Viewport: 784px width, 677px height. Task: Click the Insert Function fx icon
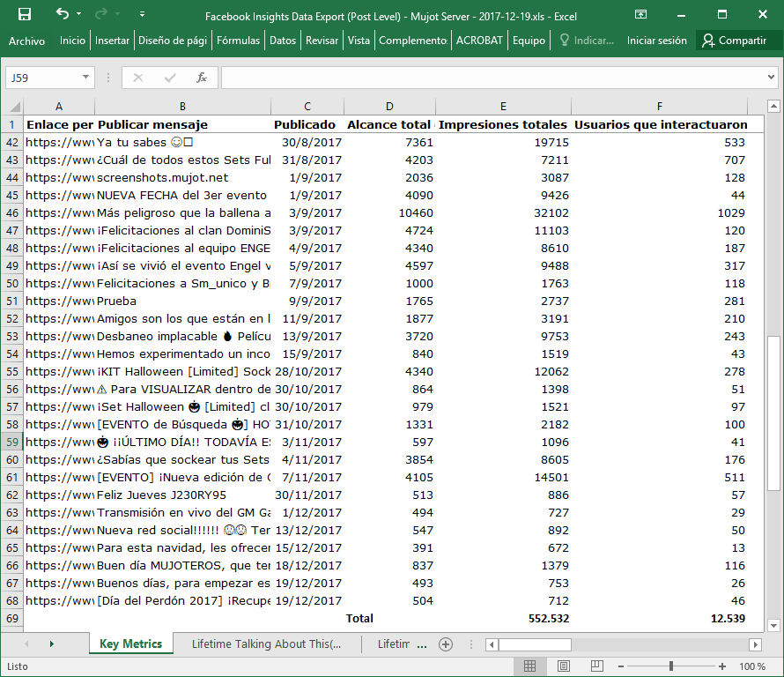pyautogui.click(x=201, y=78)
